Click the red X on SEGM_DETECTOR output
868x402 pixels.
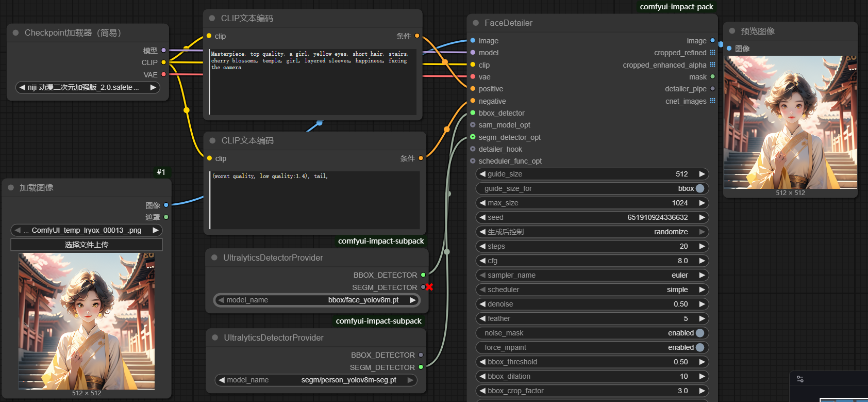[x=429, y=287]
